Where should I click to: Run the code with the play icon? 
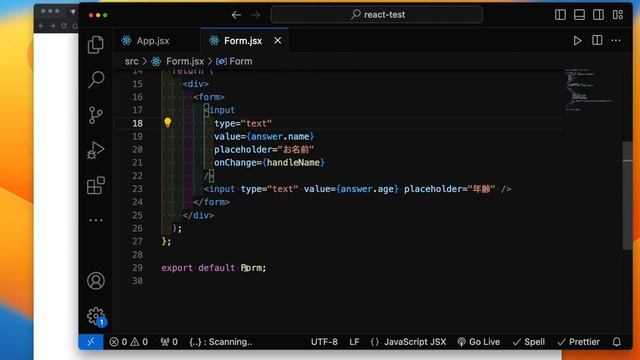[577, 40]
